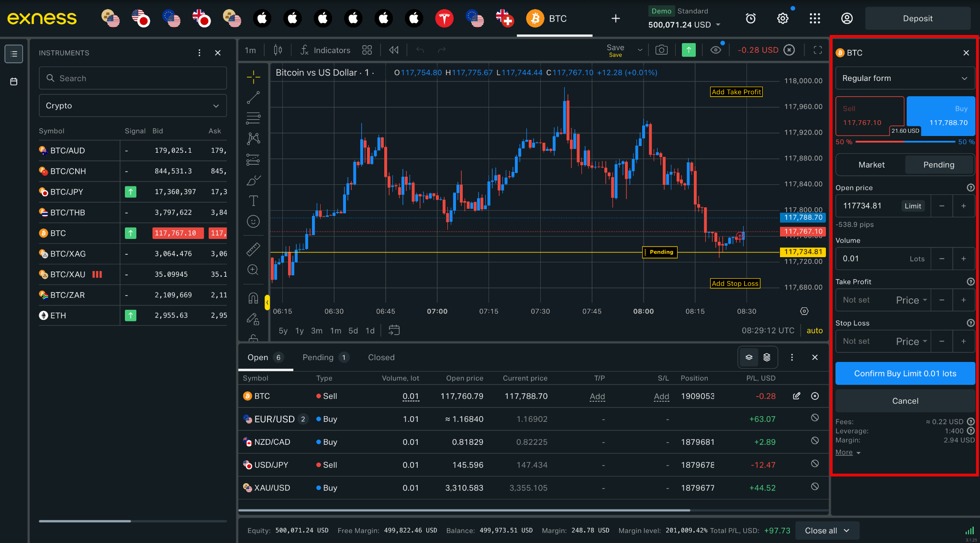The width and height of the screenshot is (980, 543).
Task: Increase the Volume lots value
Action: click(x=964, y=259)
